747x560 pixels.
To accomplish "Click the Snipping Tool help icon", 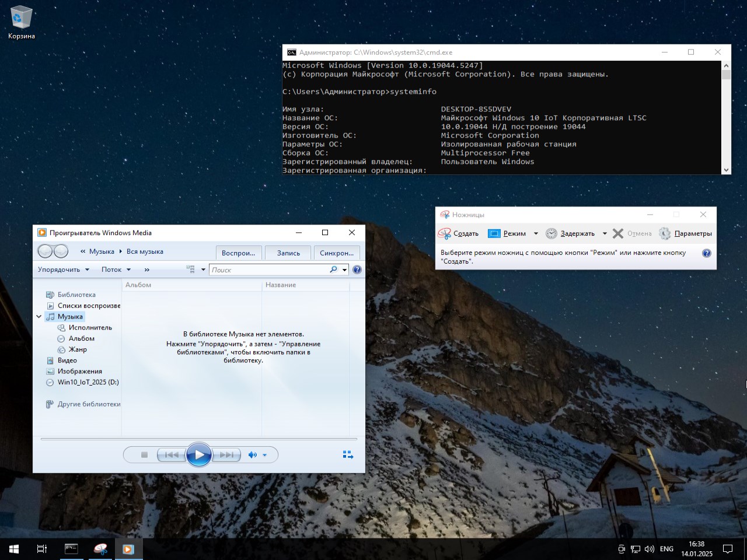I will pos(706,253).
